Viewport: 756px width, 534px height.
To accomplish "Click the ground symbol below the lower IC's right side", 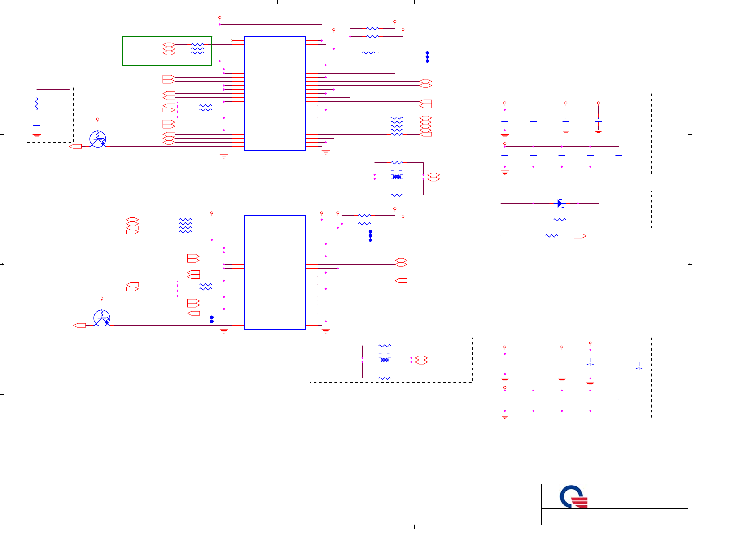I will point(326,331).
